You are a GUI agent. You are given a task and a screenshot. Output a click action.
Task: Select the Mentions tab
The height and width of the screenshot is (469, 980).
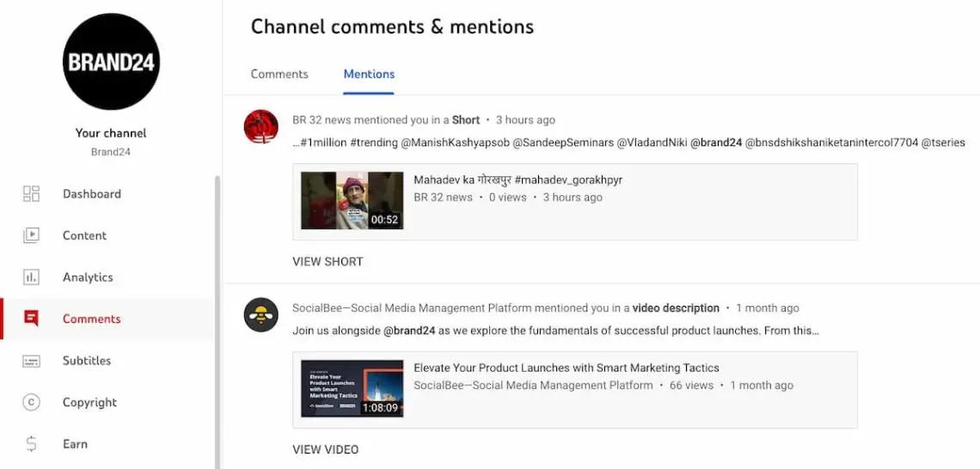pyautogui.click(x=369, y=74)
